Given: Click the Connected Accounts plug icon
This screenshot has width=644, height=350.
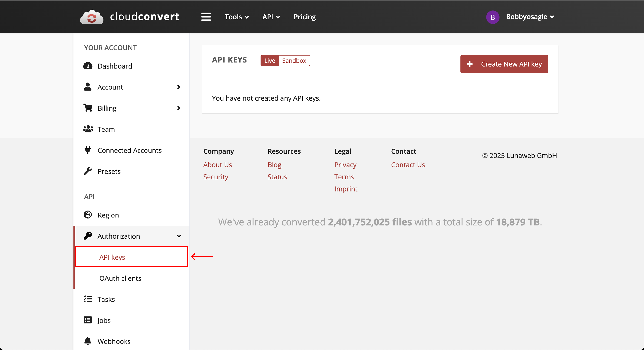Looking at the screenshot, I should point(88,150).
